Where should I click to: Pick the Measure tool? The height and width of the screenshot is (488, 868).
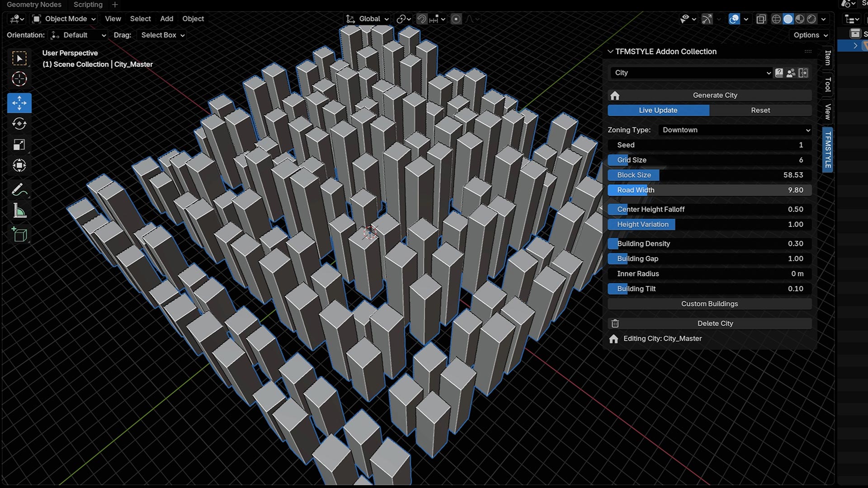pyautogui.click(x=19, y=211)
